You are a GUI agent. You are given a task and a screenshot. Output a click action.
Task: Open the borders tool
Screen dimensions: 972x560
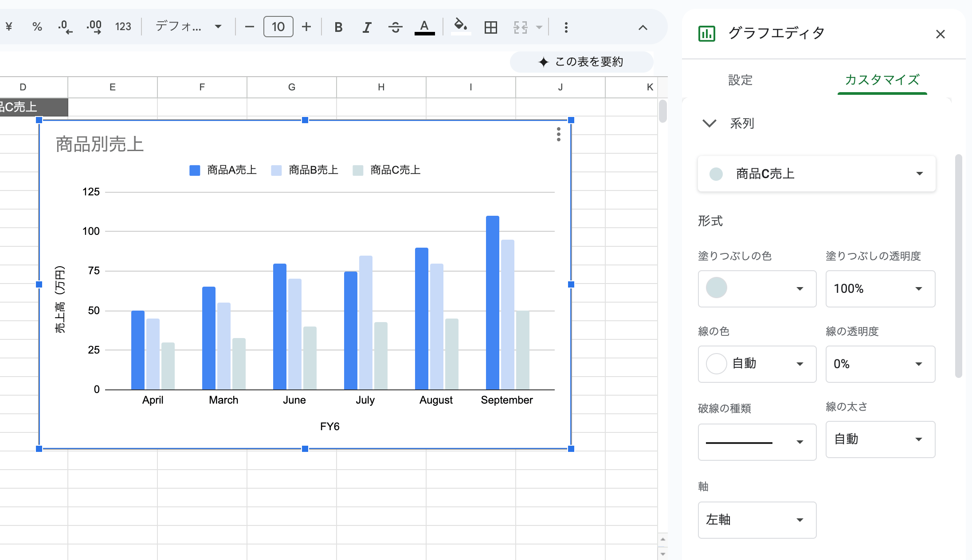(x=491, y=27)
